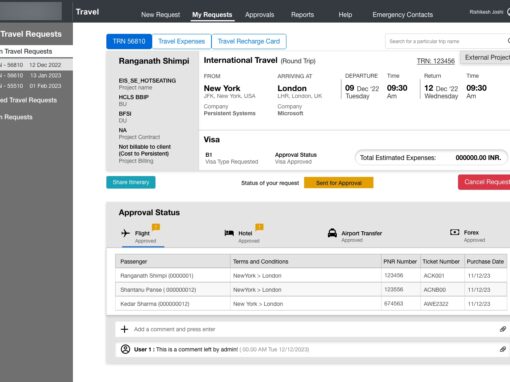Open the My Requests menu
Viewport: 510px width, 382px height.
tap(212, 15)
